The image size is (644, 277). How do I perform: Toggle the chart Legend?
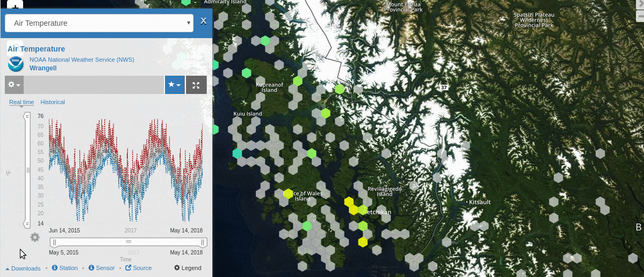188,268
